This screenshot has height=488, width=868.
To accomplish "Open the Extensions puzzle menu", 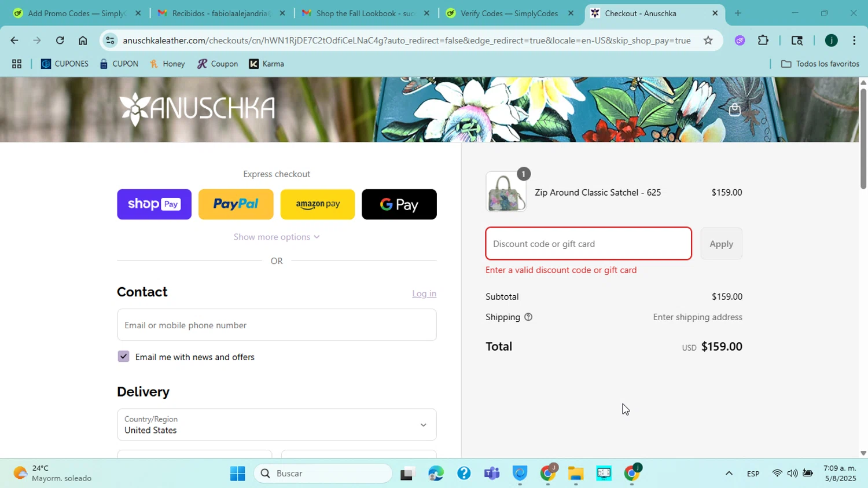I will (x=763, y=41).
